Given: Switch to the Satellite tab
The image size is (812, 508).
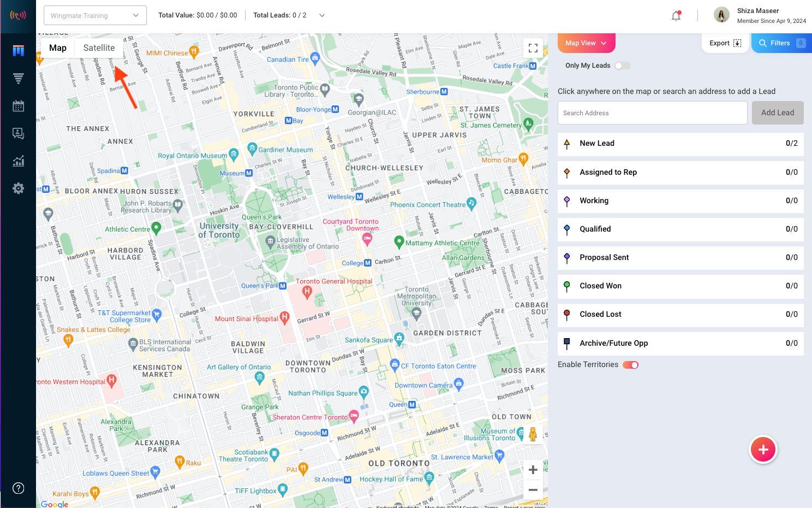Looking at the screenshot, I should click(x=99, y=48).
